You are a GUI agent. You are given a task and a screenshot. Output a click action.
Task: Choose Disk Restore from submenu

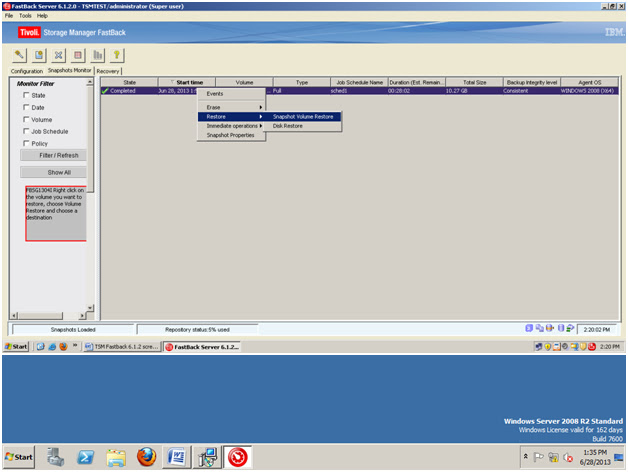pos(302,126)
